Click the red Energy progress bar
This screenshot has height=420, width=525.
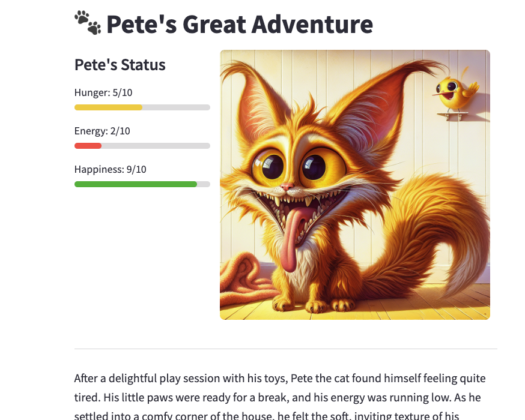point(142,146)
